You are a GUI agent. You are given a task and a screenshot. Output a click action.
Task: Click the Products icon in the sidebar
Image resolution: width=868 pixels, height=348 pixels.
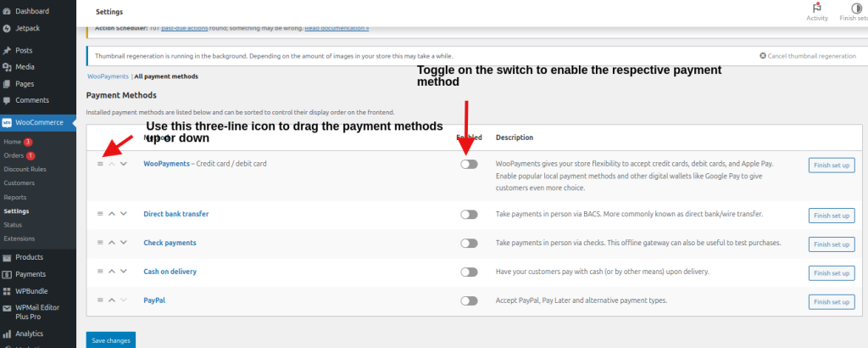tap(7, 257)
